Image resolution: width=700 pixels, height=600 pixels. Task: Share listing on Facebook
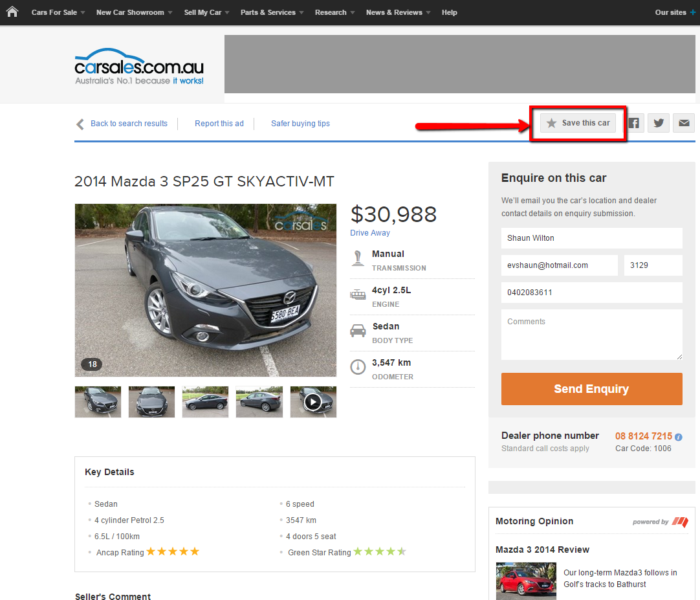pos(633,123)
